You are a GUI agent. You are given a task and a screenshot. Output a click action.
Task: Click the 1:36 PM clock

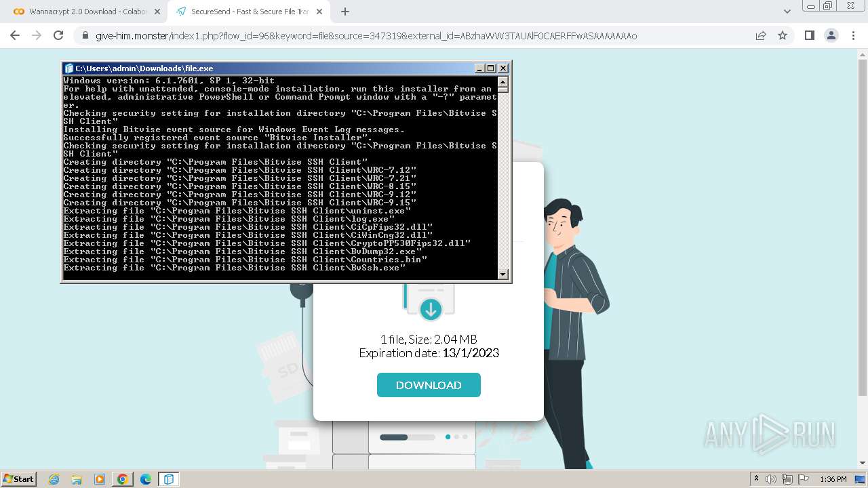point(833,479)
